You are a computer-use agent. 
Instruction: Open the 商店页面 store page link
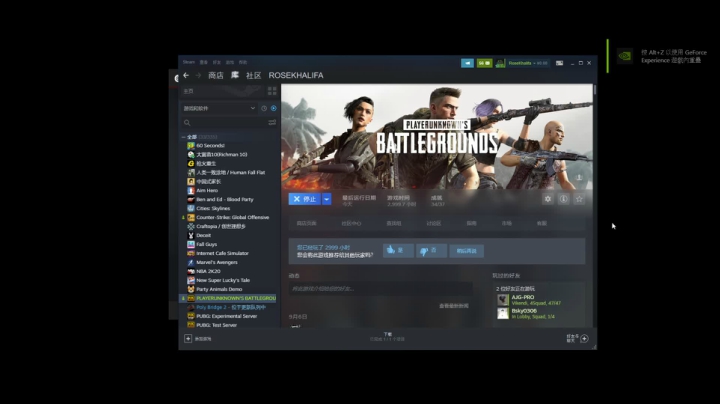[x=307, y=223]
